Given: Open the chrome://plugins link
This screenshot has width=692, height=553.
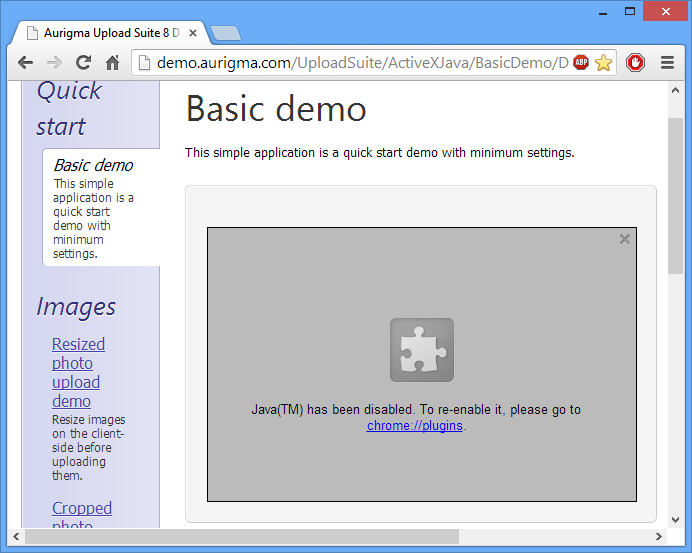Looking at the screenshot, I should click(414, 425).
